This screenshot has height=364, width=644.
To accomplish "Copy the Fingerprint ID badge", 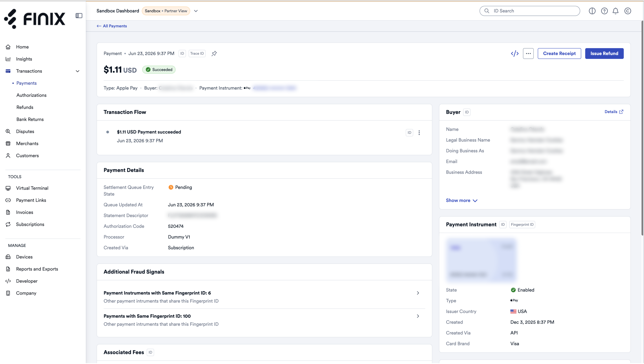I will tap(522, 224).
